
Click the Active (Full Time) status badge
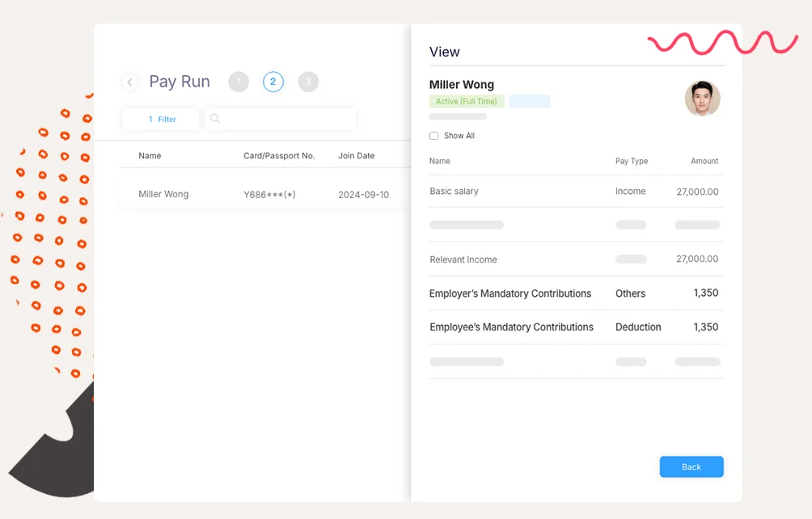[x=467, y=102]
